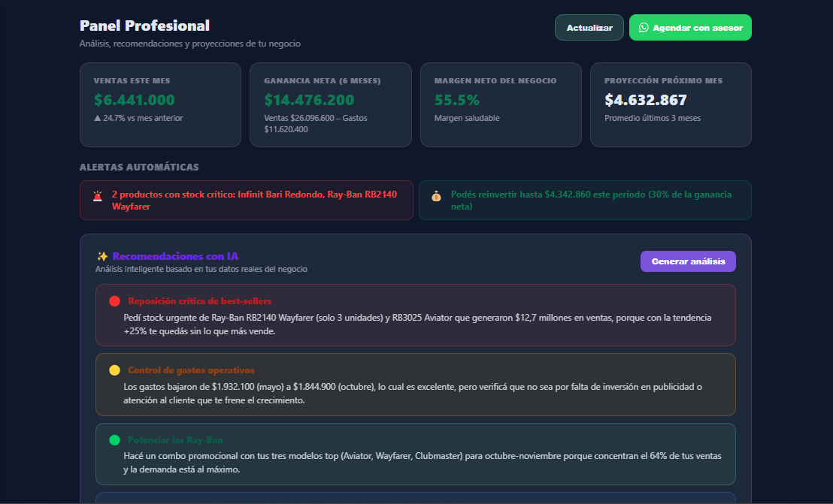The width and height of the screenshot is (833, 504).
Task: Click the red dot on Reposición crítica
Action: click(x=114, y=301)
